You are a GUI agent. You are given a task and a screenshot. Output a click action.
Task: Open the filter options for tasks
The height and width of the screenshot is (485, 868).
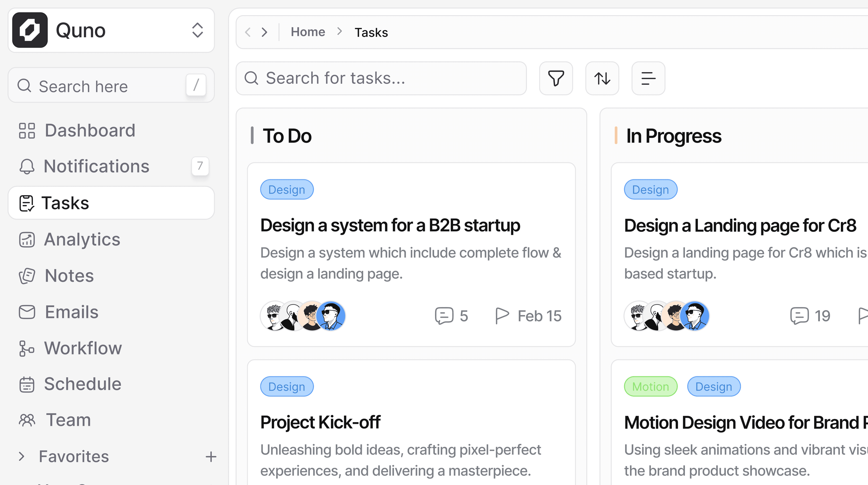(556, 78)
